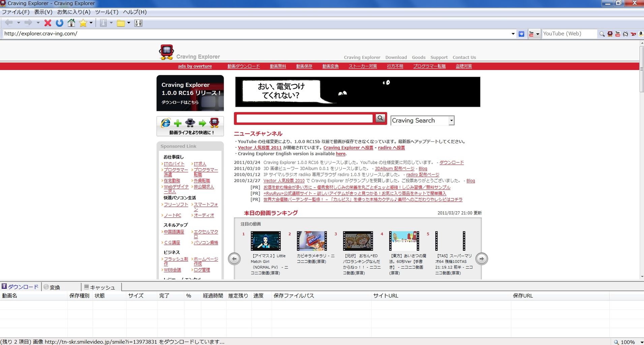644x345 pixels.
Task: Select the YouTube search engine shortcut icon
Action: (x=618, y=34)
